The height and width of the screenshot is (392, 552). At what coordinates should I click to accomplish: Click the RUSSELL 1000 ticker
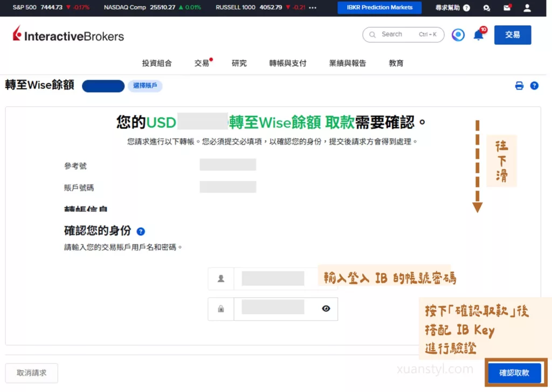click(260, 8)
